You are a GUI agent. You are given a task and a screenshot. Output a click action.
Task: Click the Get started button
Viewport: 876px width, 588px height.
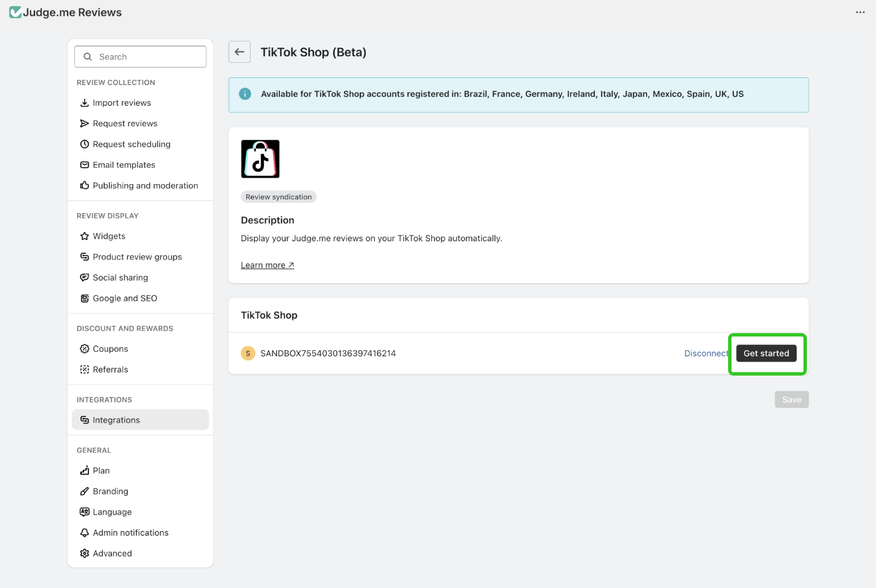point(766,353)
